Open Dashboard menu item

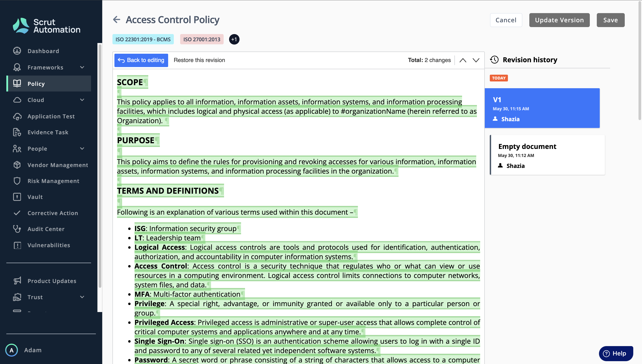[x=48, y=51]
